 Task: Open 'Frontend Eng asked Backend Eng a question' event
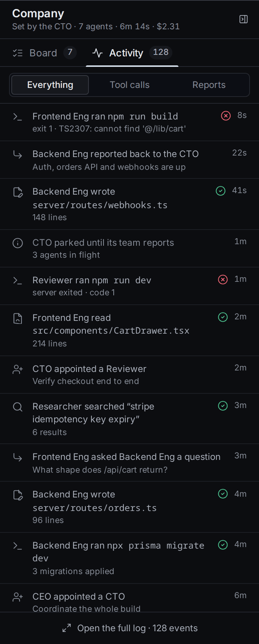(129, 463)
